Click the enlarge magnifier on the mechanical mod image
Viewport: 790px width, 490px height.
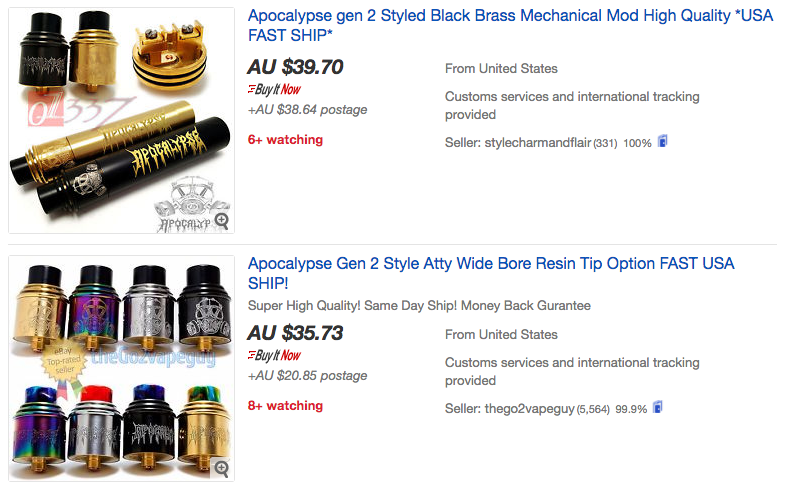point(221,220)
